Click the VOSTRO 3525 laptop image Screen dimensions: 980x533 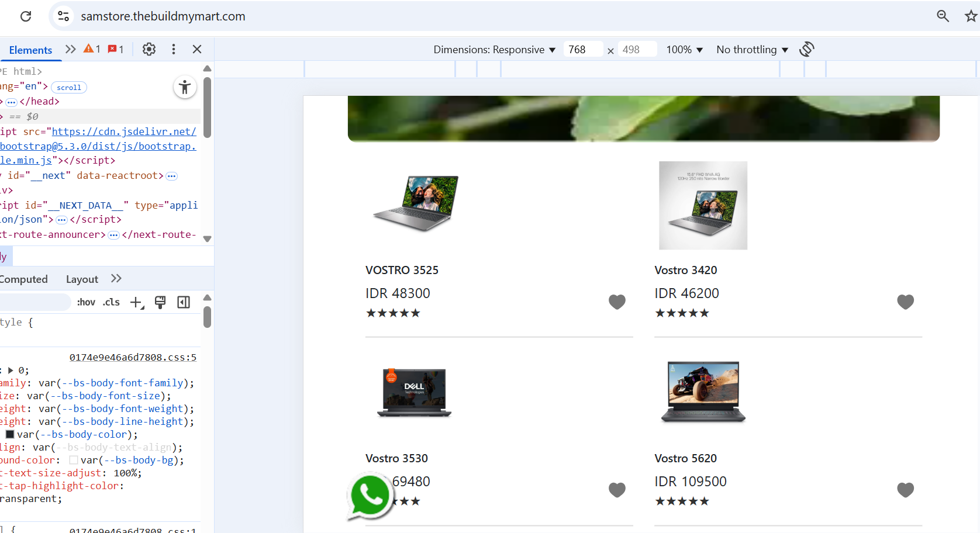pos(416,203)
